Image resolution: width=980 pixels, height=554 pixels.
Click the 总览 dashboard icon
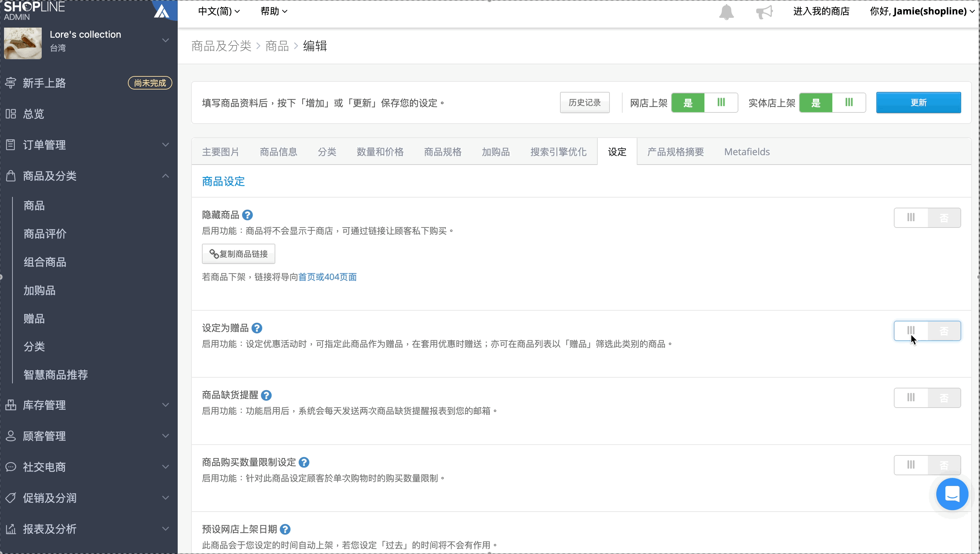coord(11,114)
